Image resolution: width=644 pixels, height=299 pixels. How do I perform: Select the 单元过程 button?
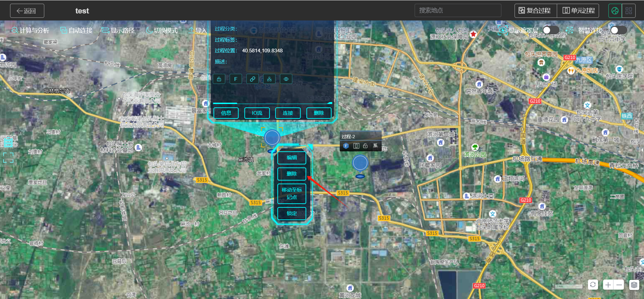(x=578, y=11)
